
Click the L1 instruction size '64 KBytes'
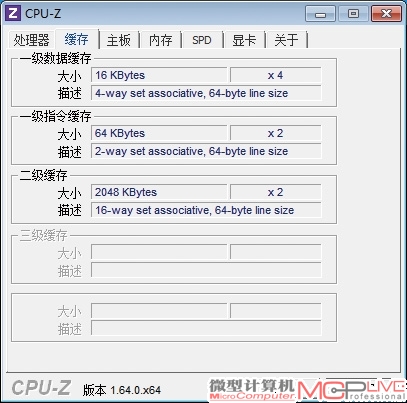click(159, 133)
